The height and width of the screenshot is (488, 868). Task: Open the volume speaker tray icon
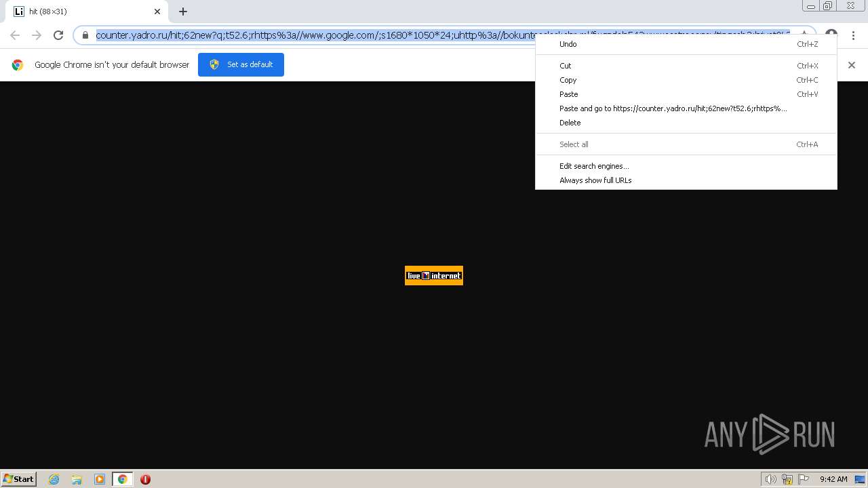[x=771, y=479]
